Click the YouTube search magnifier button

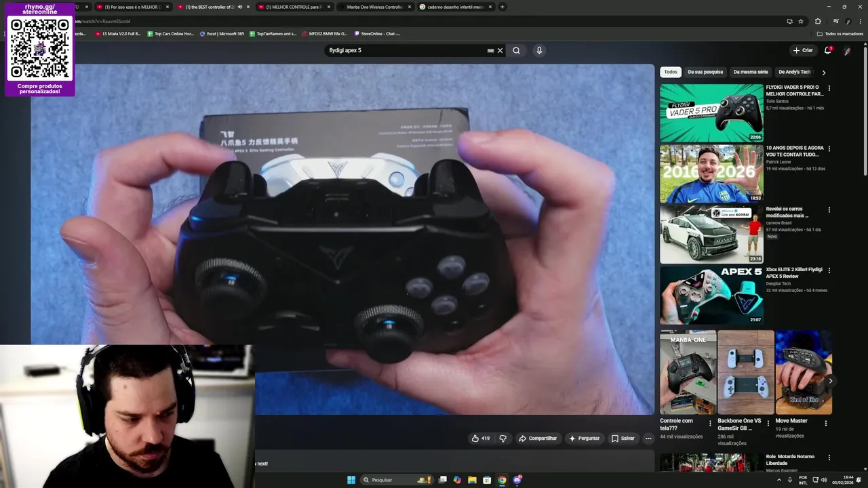tap(516, 50)
